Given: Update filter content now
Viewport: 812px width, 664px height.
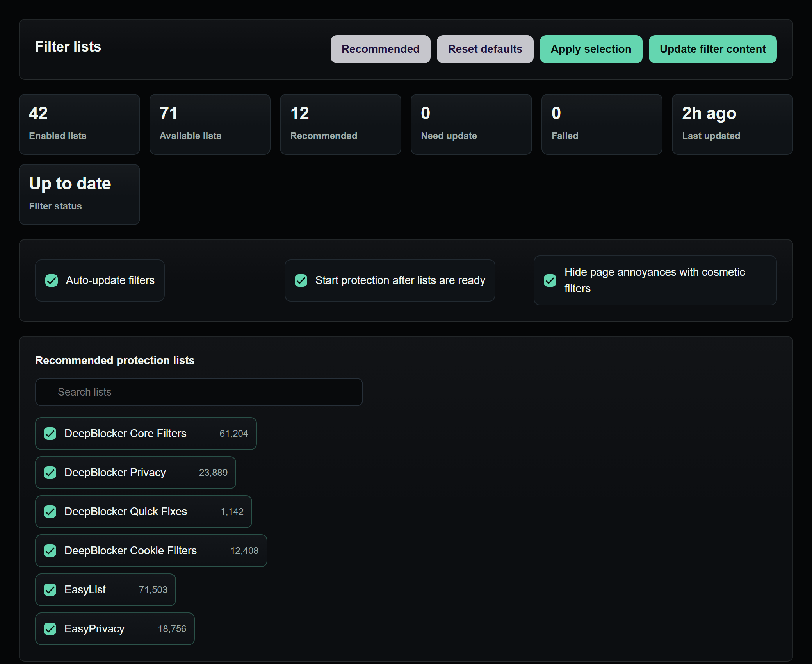Looking at the screenshot, I should tap(712, 49).
